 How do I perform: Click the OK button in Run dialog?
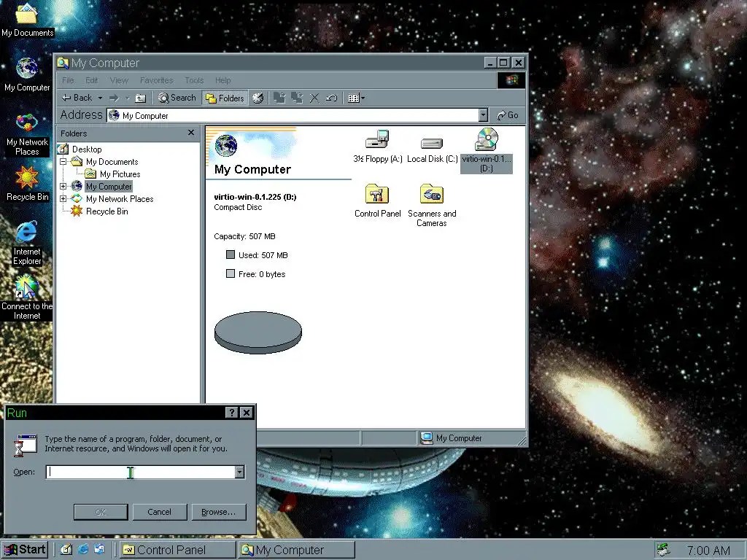[x=101, y=512]
